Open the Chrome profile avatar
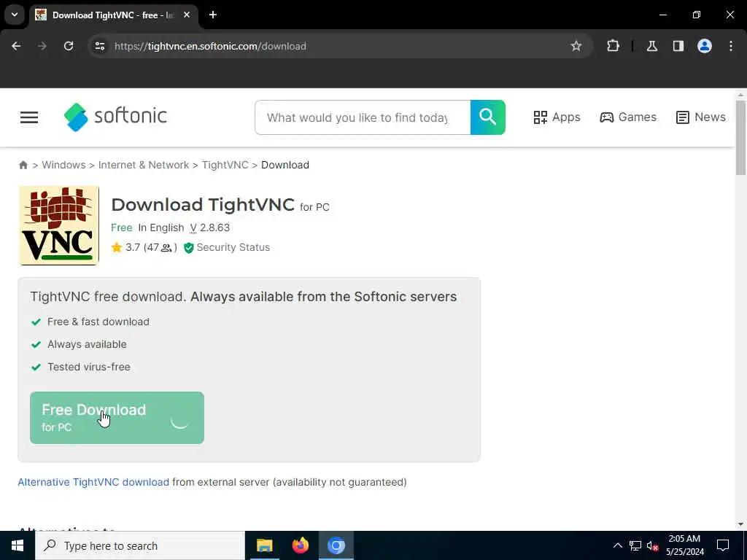This screenshot has height=560, width=747. click(705, 46)
